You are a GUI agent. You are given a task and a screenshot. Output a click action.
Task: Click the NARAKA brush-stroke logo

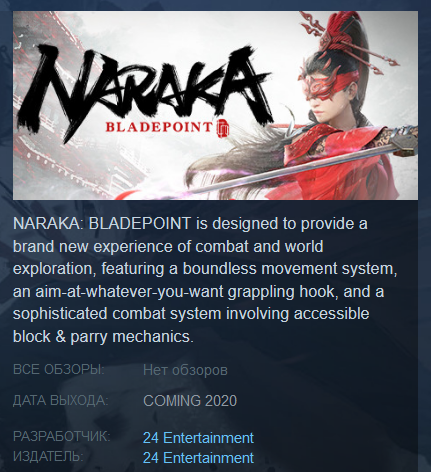(x=145, y=90)
